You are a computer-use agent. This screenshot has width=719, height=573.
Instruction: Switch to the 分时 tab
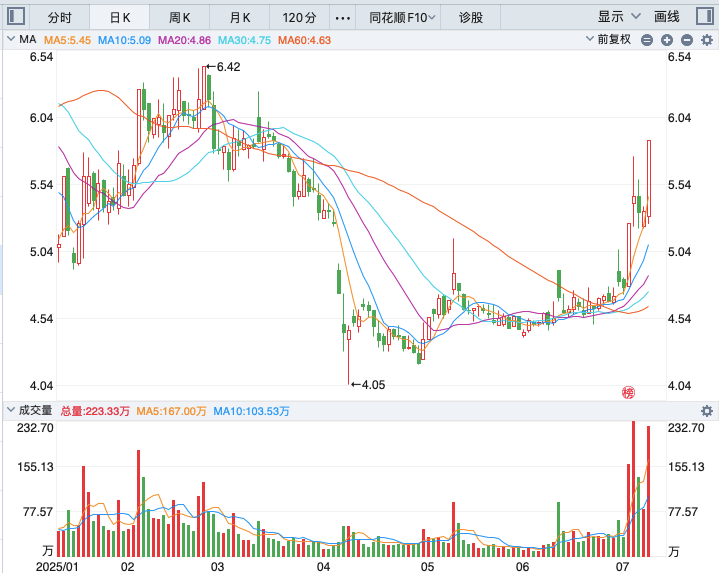click(60, 17)
